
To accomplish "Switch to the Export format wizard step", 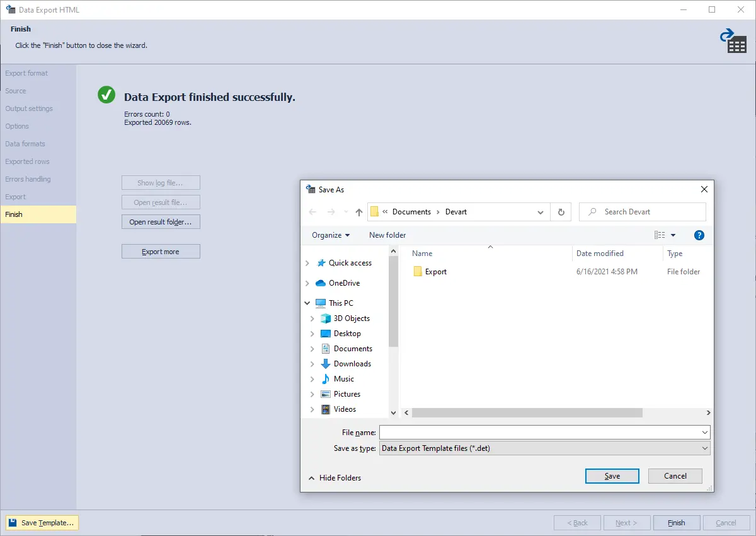I will pos(26,73).
